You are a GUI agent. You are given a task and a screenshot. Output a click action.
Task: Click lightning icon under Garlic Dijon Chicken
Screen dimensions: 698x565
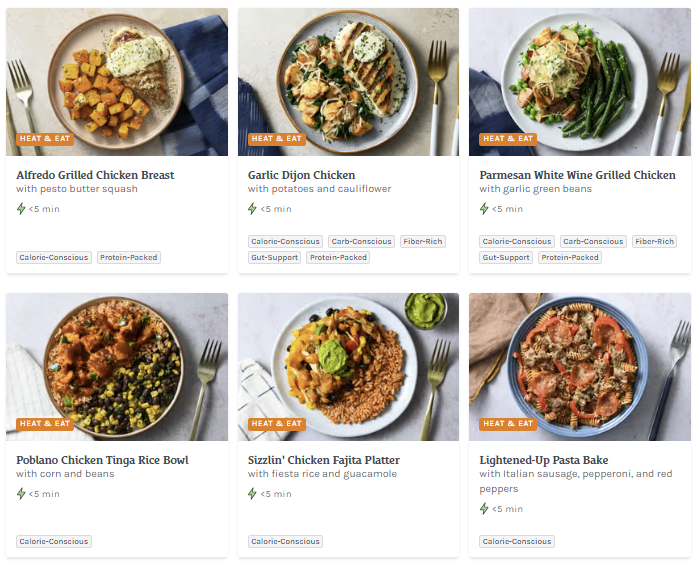(253, 209)
